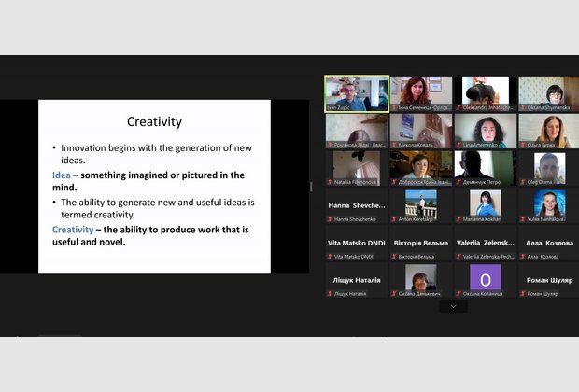Click muted mic icon next to Marianna Kokhan
Viewport: 579px width, 392px height.
tap(459, 219)
